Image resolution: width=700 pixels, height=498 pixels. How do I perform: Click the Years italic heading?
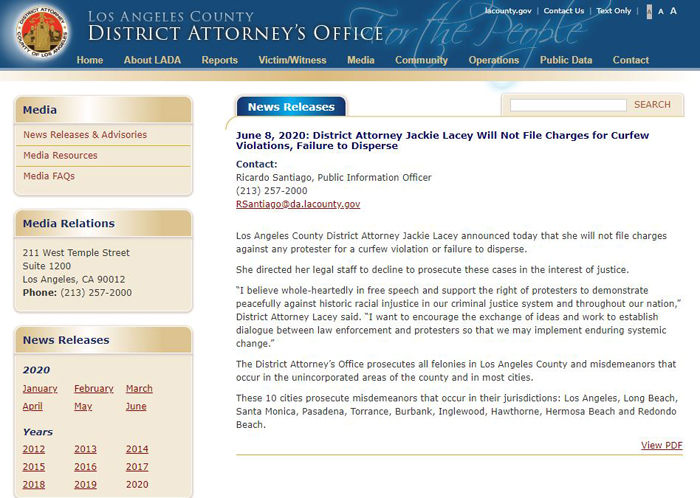point(38,432)
